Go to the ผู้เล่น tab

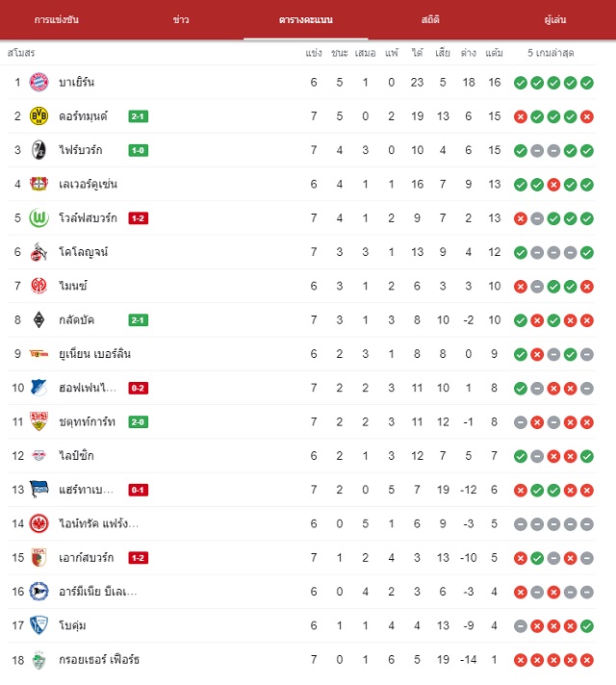pyautogui.click(x=554, y=19)
